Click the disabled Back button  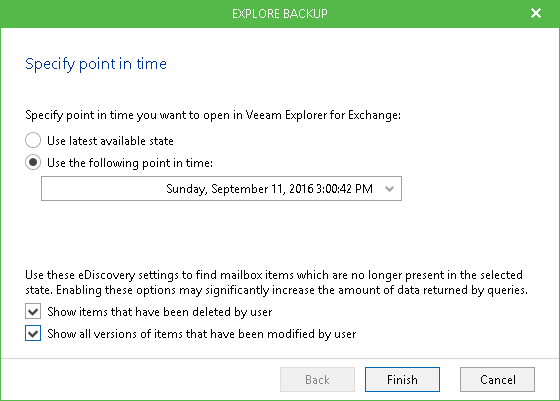pyautogui.click(x=318, y=379)
